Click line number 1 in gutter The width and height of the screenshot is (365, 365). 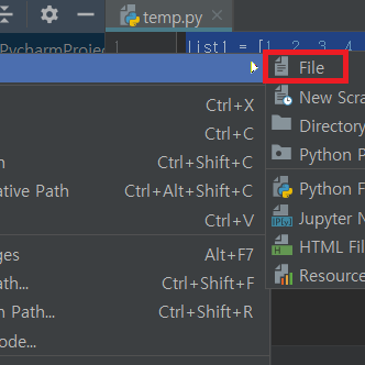tap(117, 47)
